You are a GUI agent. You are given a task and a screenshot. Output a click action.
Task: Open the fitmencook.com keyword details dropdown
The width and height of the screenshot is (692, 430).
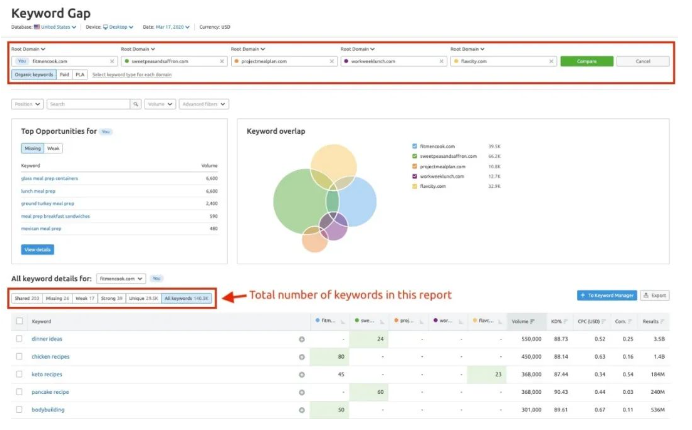point(121,279)
